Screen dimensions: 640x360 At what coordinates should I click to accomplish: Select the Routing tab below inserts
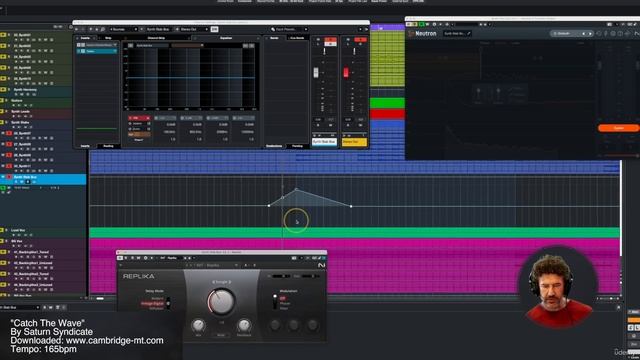pos(108,146)
